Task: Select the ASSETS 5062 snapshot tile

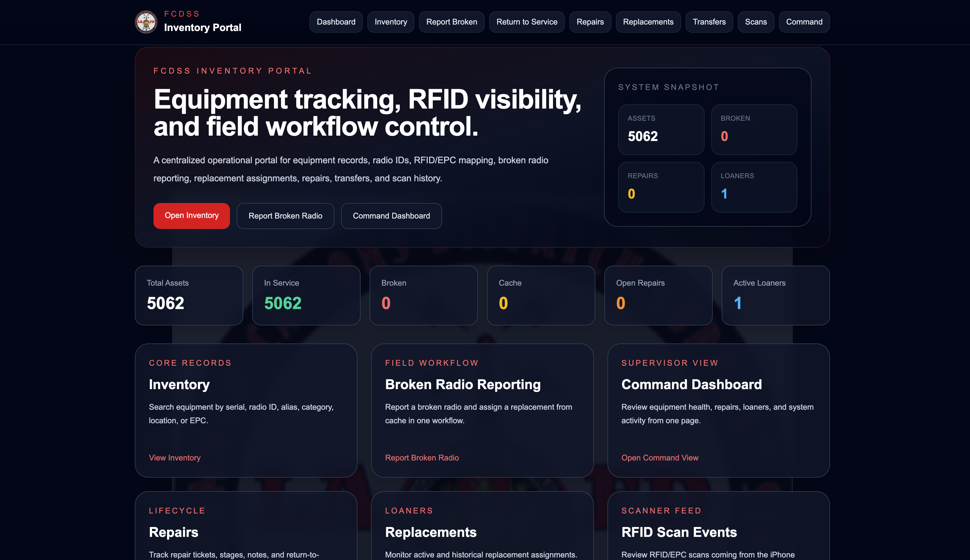Action: coord(661,130)
